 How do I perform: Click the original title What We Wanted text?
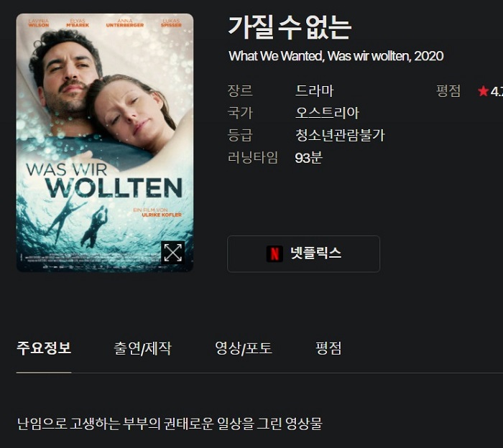(276, 56)
